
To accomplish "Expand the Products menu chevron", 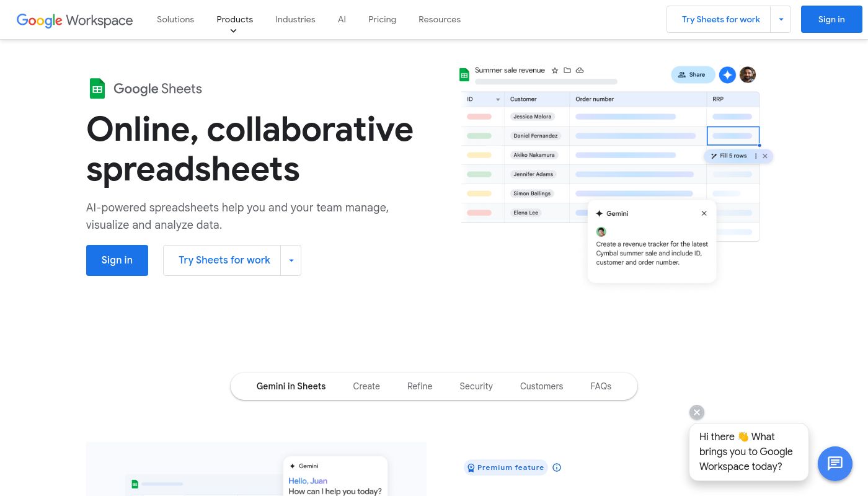I will 234,31.
